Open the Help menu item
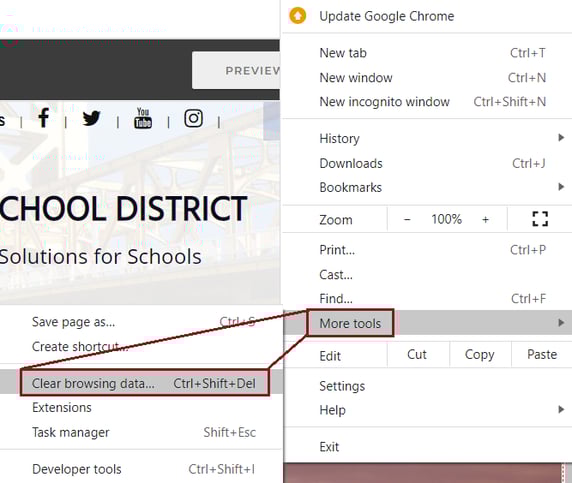572x483 pixels. click(427, 410)
